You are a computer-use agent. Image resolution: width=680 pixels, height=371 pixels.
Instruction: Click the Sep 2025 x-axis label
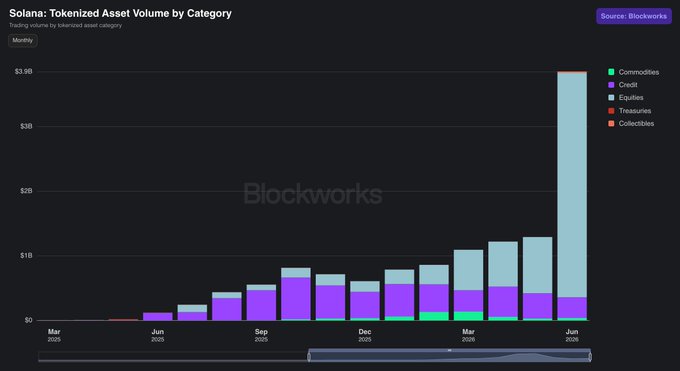click(x=261, y=335)
